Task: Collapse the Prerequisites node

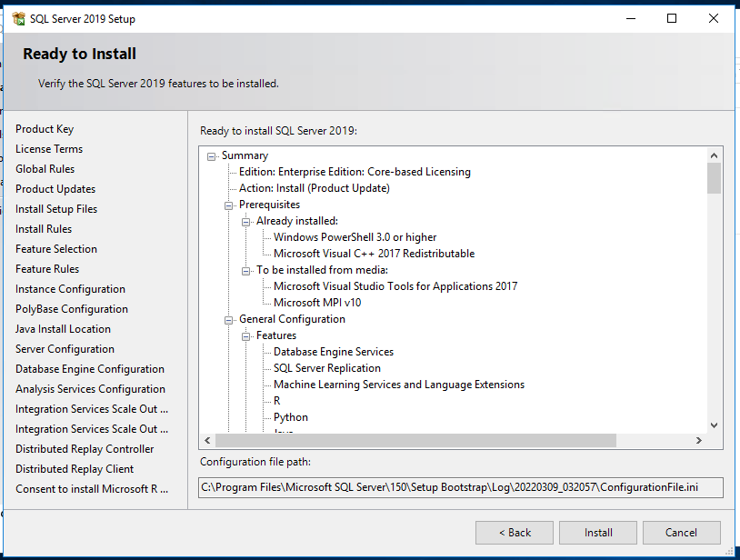Action: click(228, 205)
